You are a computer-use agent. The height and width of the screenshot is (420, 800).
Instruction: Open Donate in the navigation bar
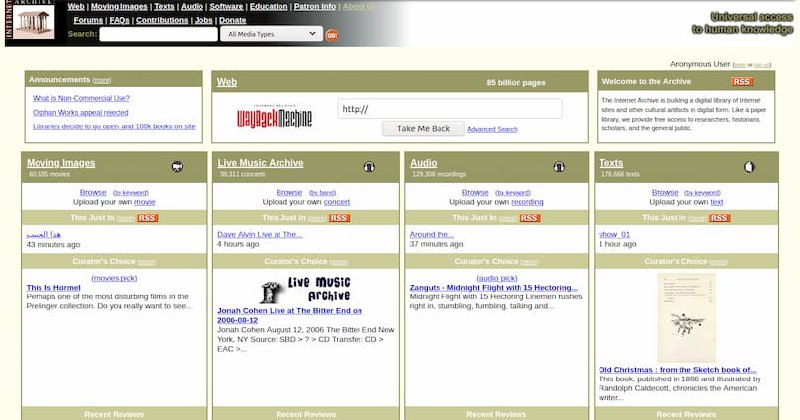tap(233, 20)
